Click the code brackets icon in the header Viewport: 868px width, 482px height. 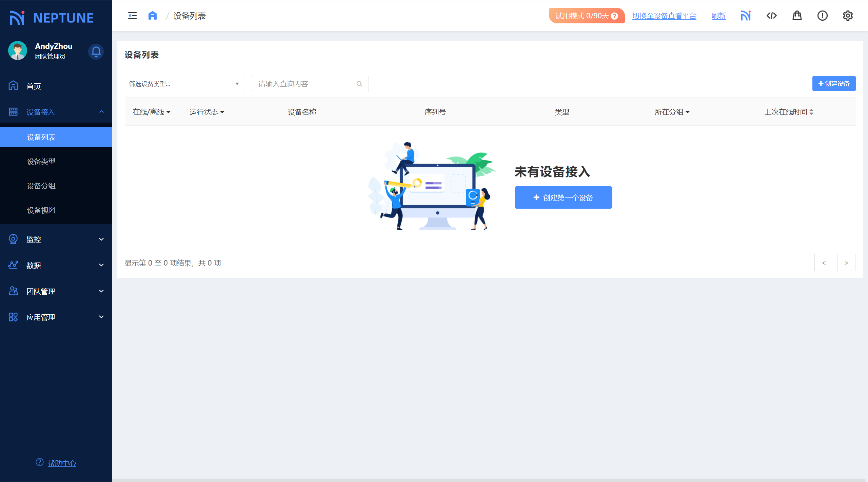771,16
